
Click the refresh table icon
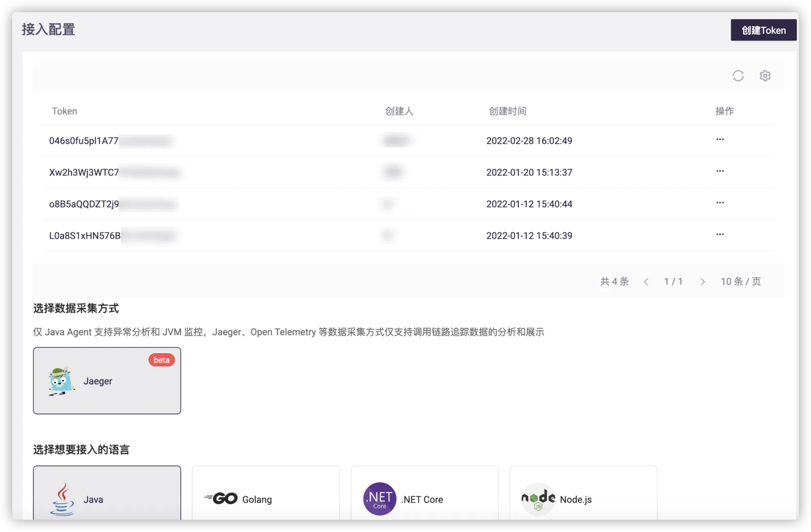tap(738, 76)
